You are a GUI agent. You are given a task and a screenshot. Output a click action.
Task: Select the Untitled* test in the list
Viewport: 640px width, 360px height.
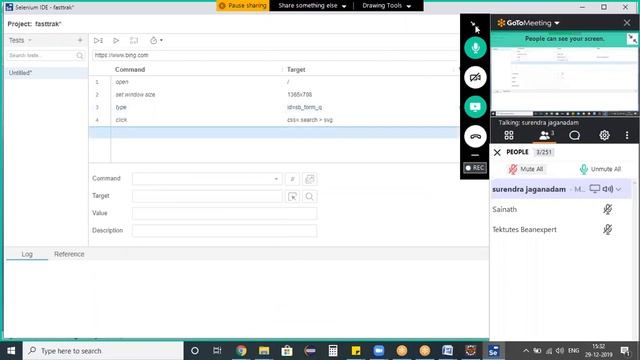coord(46,73)
